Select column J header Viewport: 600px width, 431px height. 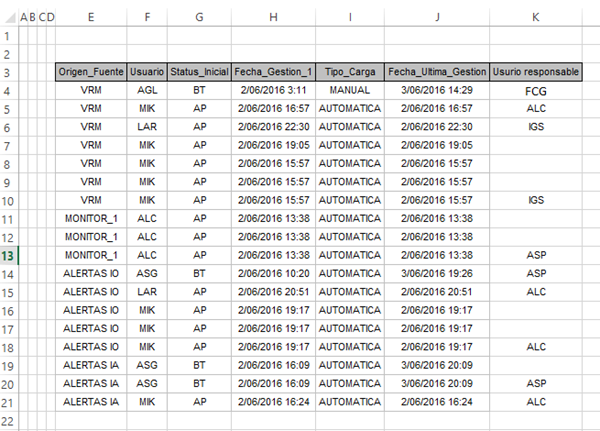437,17
